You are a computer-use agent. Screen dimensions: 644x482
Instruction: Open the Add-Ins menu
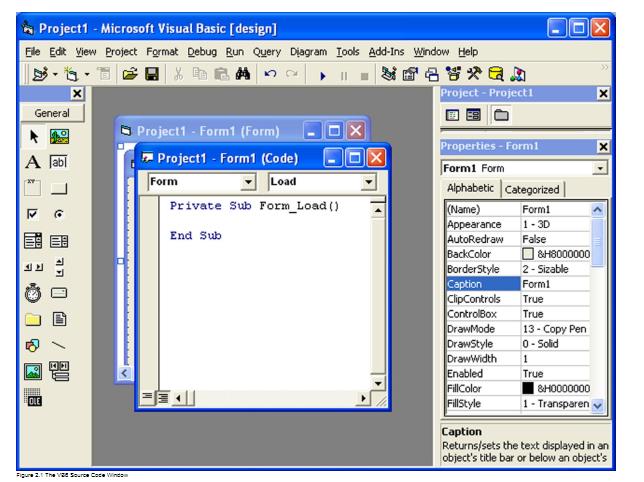coord(386,52)
